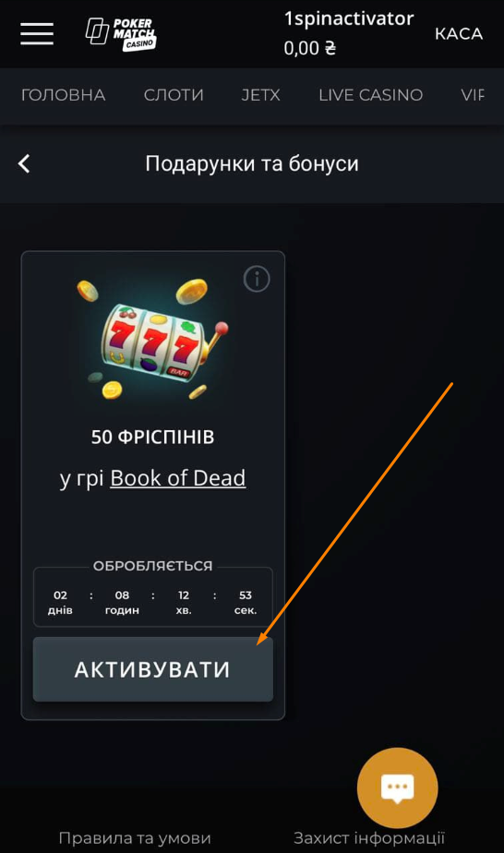The height and width of the screenshot is (853, 504).
Task: Open the JETX tab
Action: (260, 95)
